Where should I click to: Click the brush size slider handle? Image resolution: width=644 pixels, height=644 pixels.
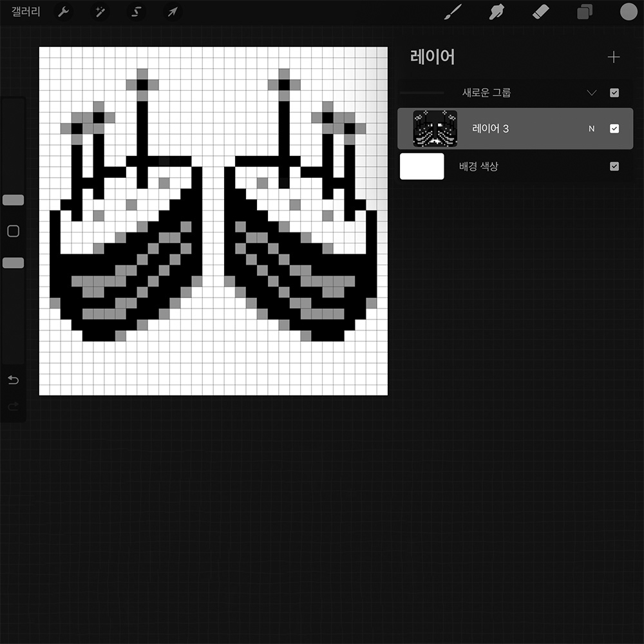click(x=13, y=200)
